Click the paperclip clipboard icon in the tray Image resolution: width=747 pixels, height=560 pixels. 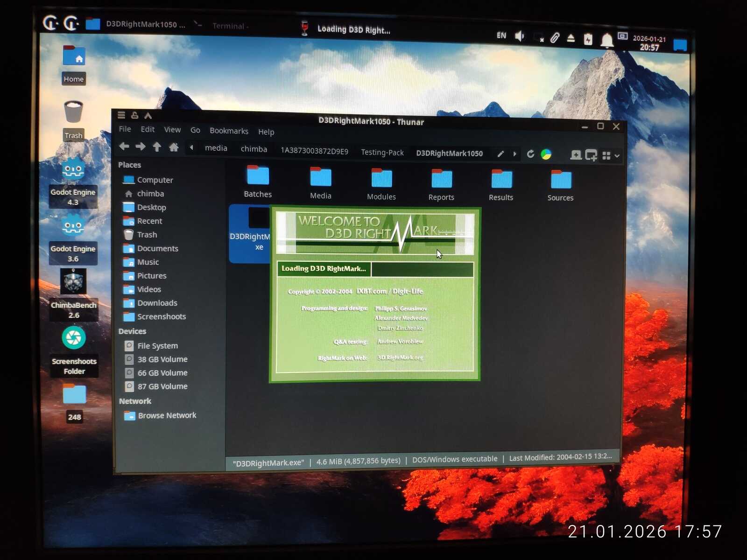point(555,38)
